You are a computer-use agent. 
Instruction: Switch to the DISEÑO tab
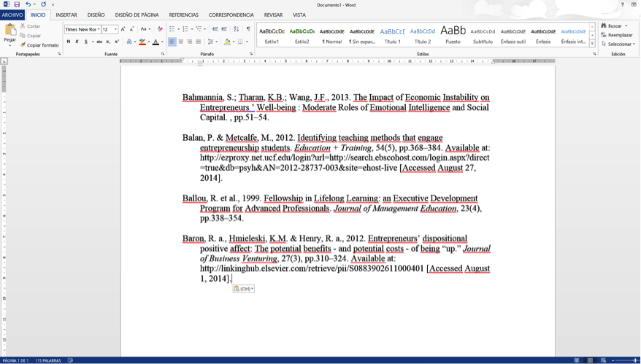point(96,15)
